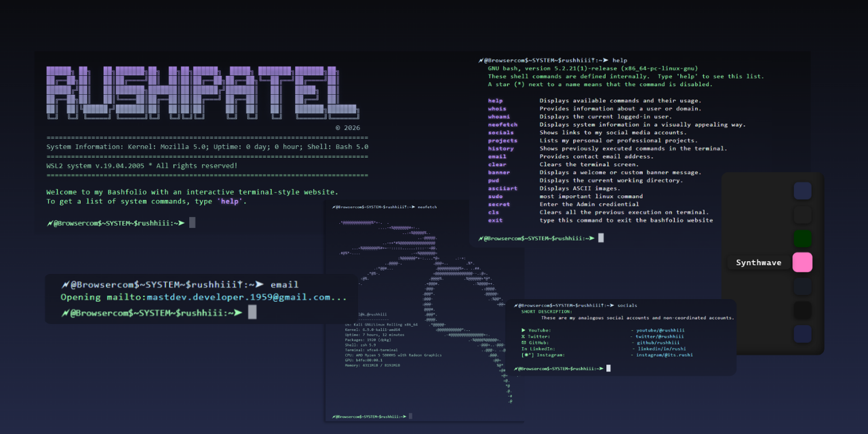Click 'asciiart' in the help command list
Screen dimensions: 868x434
tap(502, 189)
